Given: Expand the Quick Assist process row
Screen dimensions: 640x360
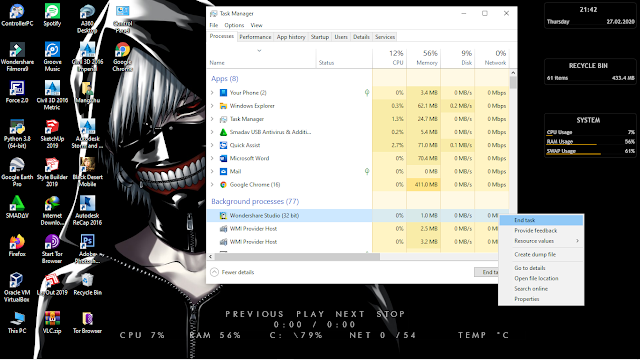Looking at the screenshot, I should tap(212, 145).
